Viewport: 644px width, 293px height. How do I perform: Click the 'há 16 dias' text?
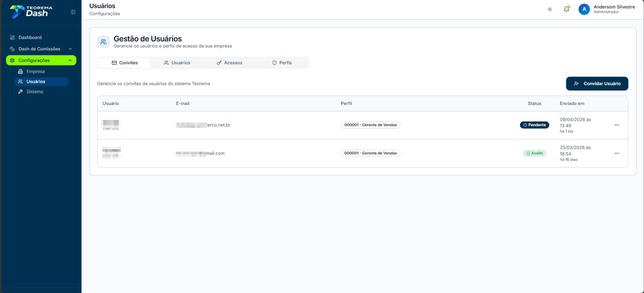[x=568, y=160]
